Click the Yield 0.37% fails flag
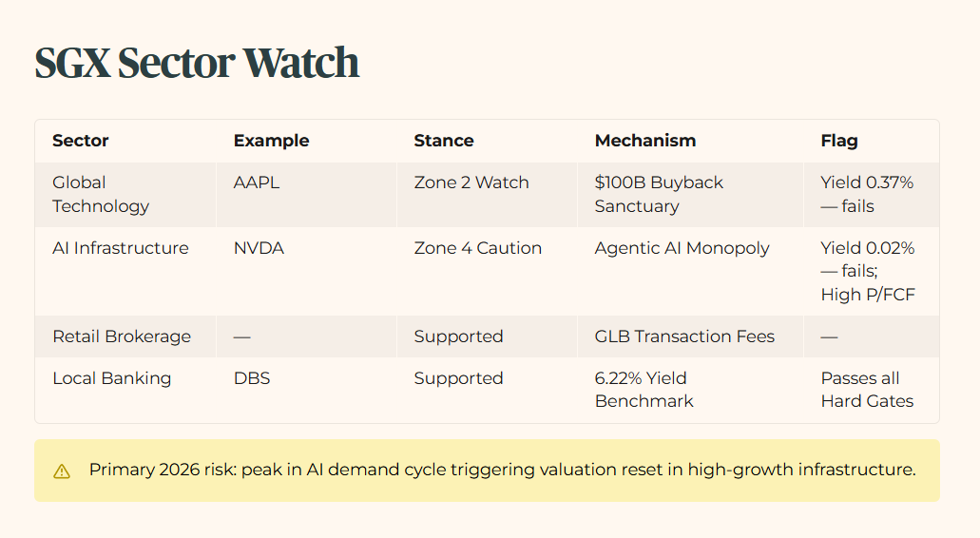Image resolution: width=980 pixels, height=538 pixels. (x=867, y=194)
